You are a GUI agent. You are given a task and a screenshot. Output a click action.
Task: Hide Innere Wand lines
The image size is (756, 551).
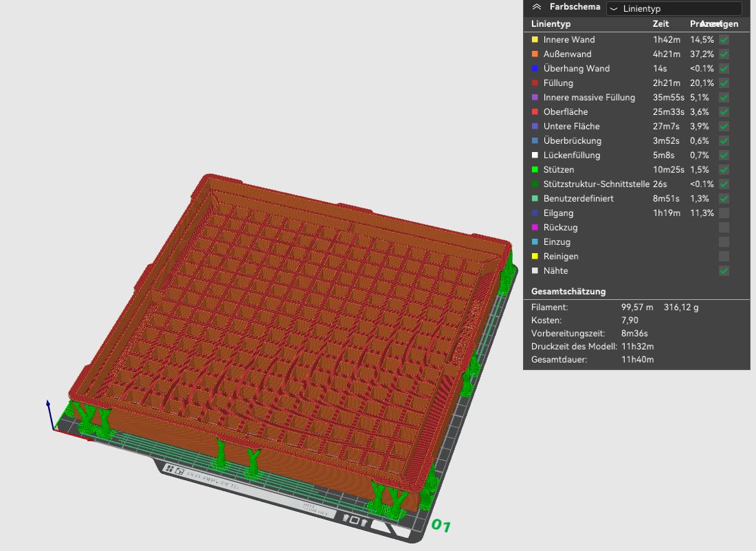[724, 40]
